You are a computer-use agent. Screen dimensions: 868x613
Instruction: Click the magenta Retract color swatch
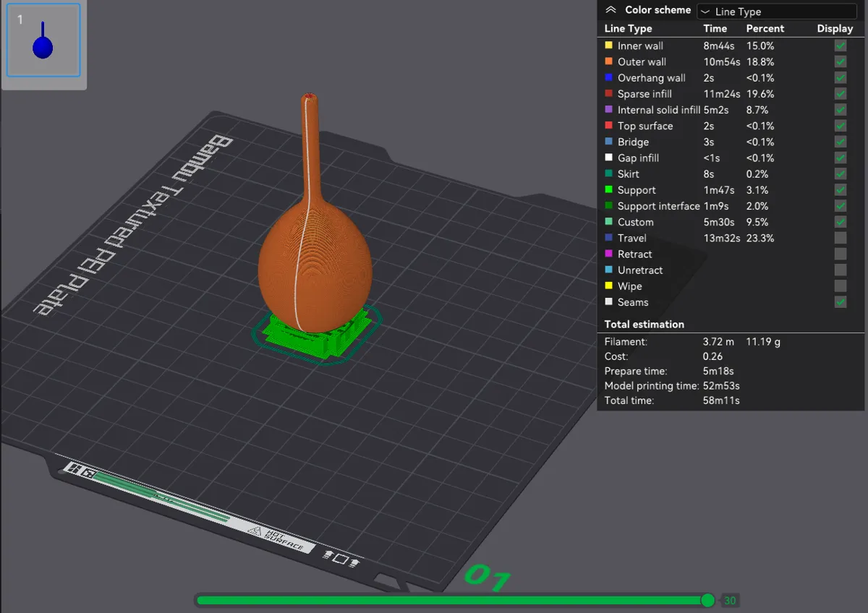(x=608, y=254)
